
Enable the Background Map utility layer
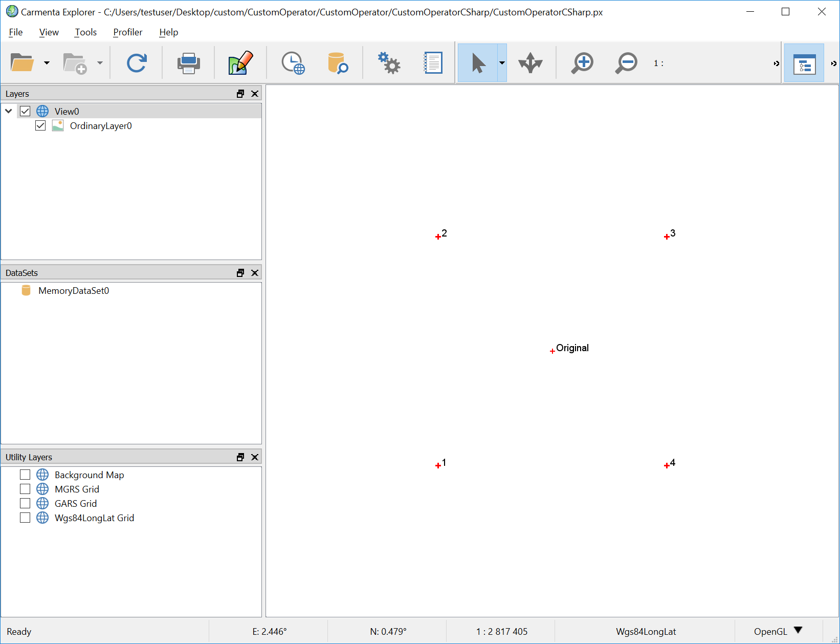(25, 475)
